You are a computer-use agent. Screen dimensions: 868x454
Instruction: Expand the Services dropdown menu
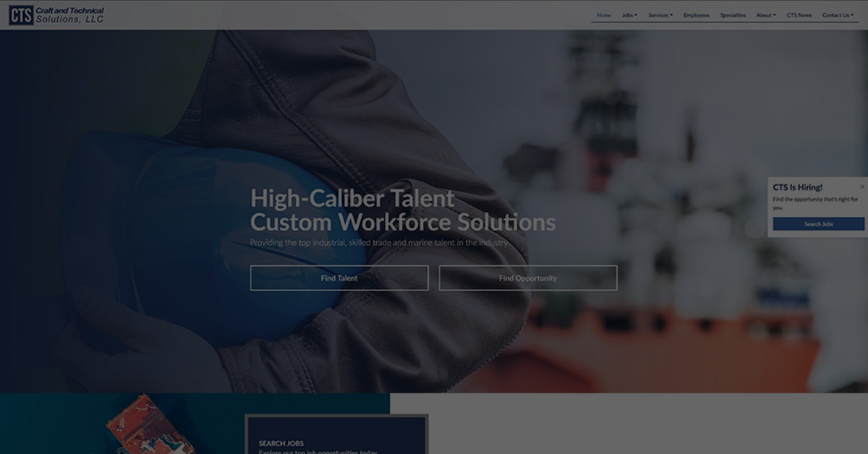(x=660, y=15)
